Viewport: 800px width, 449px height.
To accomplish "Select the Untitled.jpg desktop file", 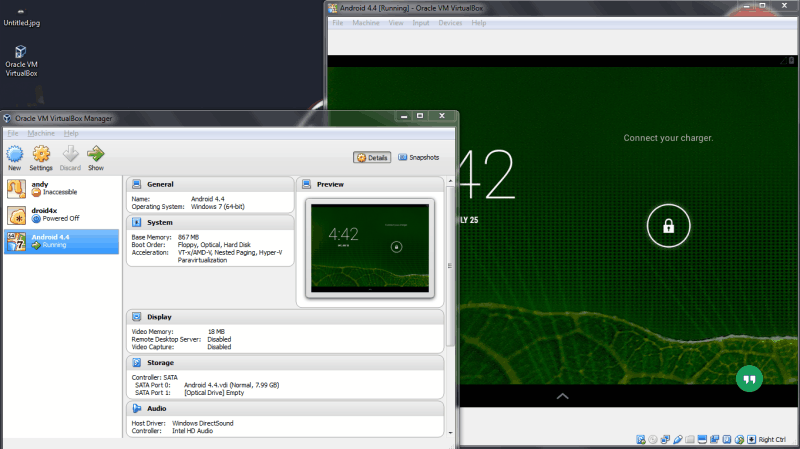I will [21, 17].
